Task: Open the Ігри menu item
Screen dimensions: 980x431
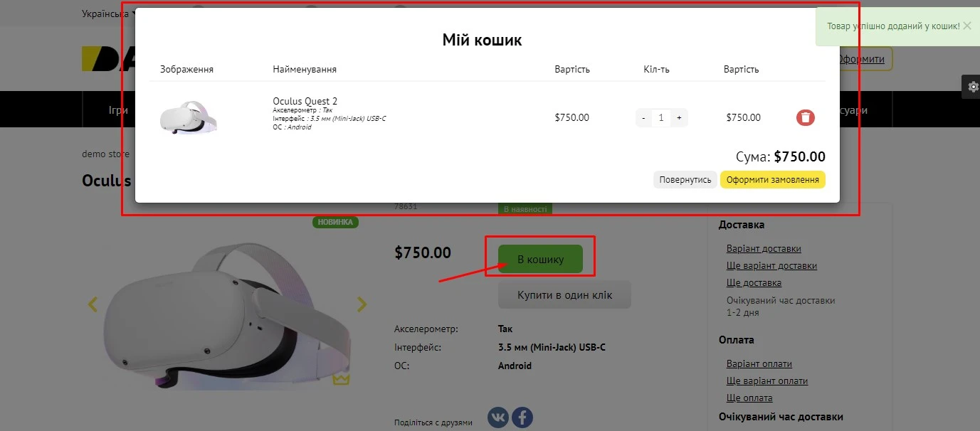Action: 118,110
